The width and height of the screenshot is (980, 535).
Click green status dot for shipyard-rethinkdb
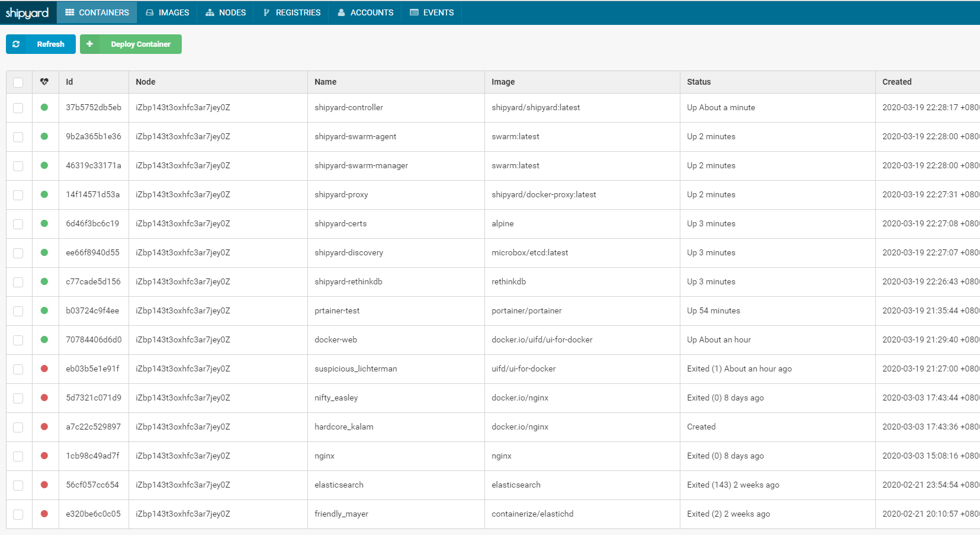point(44,281)
